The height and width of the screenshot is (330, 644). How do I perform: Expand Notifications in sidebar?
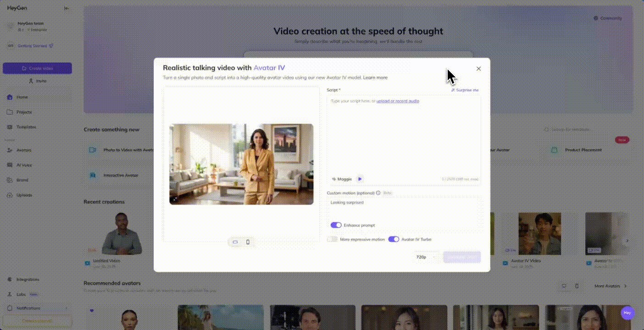click(37, 308)
